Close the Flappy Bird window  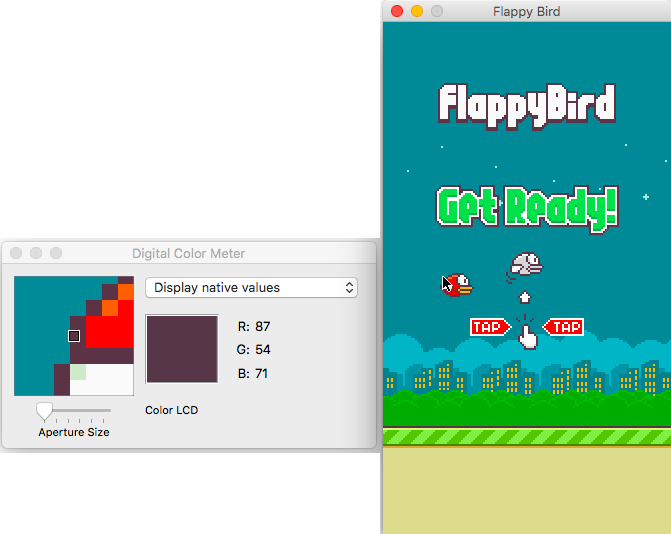pyautogui.click(x=397, y=11)
